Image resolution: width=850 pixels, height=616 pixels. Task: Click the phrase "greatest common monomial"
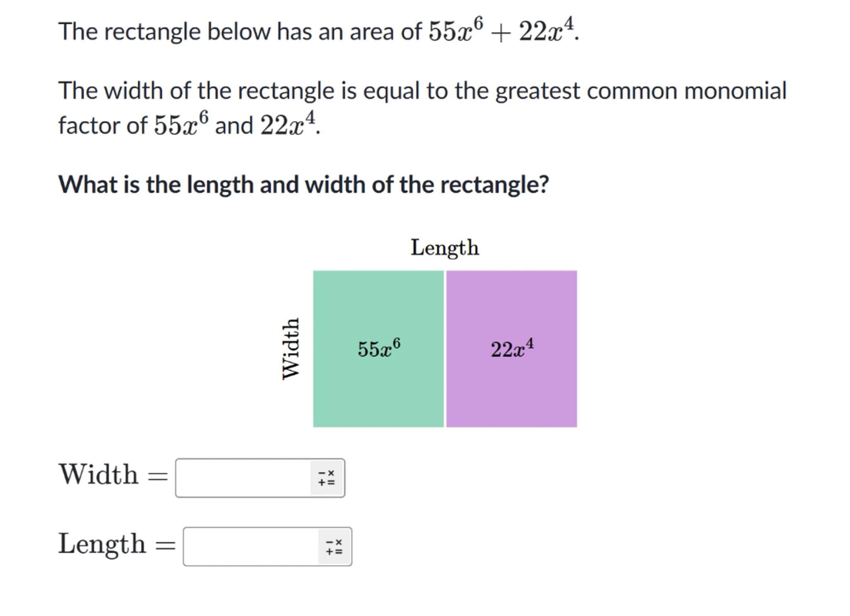[641, 91]
